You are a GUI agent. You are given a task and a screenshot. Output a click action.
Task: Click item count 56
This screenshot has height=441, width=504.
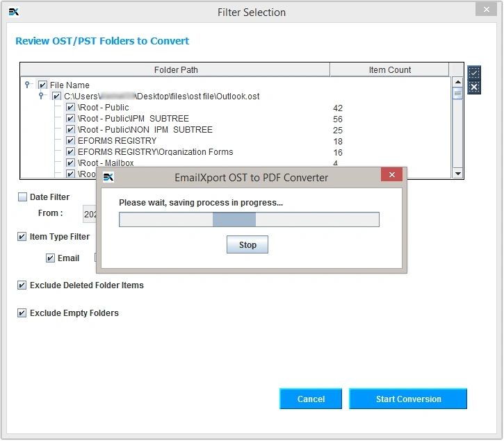click(x=337, y=119)
